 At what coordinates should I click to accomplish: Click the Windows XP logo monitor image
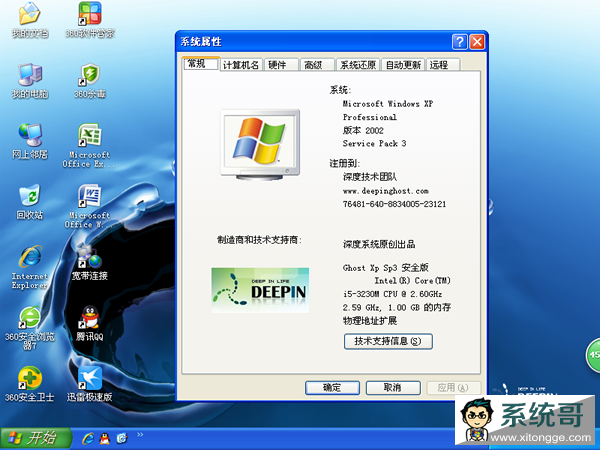(260, 144)
